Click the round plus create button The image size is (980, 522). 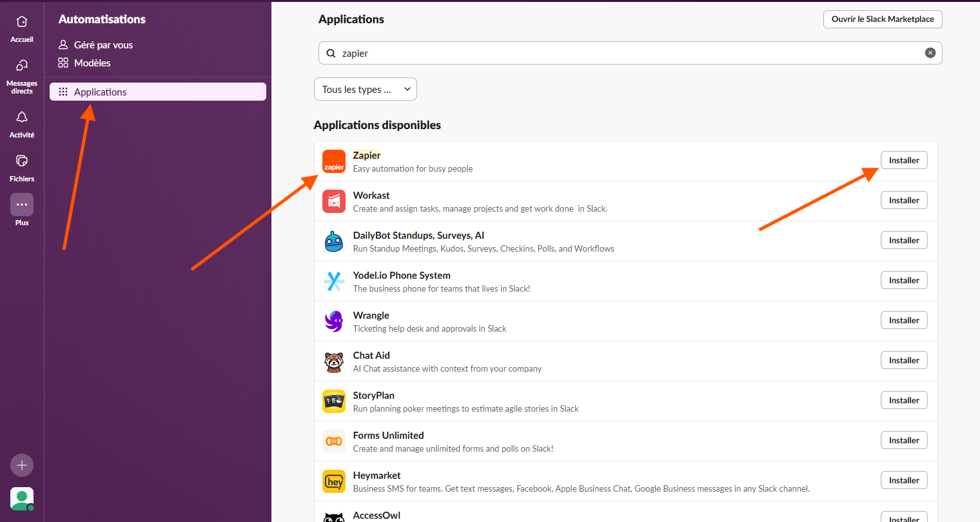22,465
